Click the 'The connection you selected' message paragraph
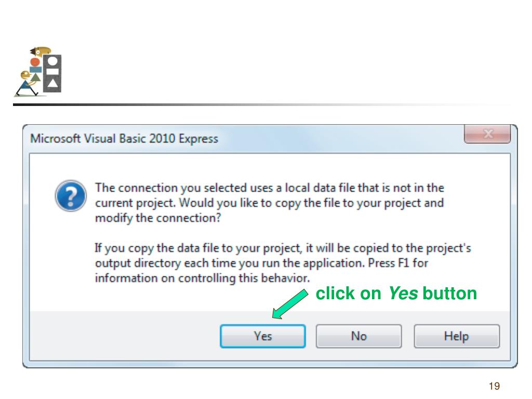 [270, 203]
